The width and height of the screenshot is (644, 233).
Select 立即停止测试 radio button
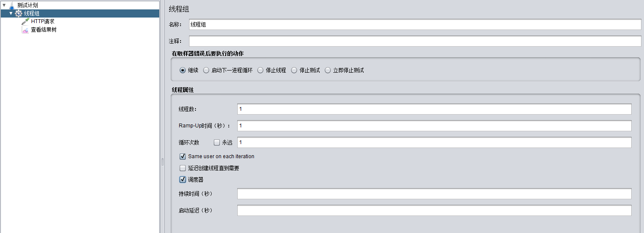328,71
